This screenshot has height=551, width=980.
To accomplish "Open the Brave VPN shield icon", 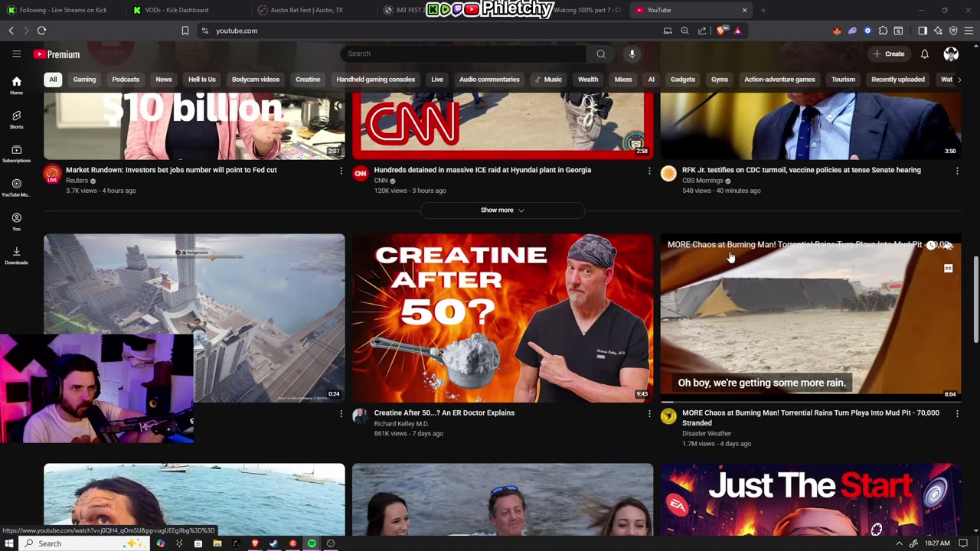I will (953, 31).
